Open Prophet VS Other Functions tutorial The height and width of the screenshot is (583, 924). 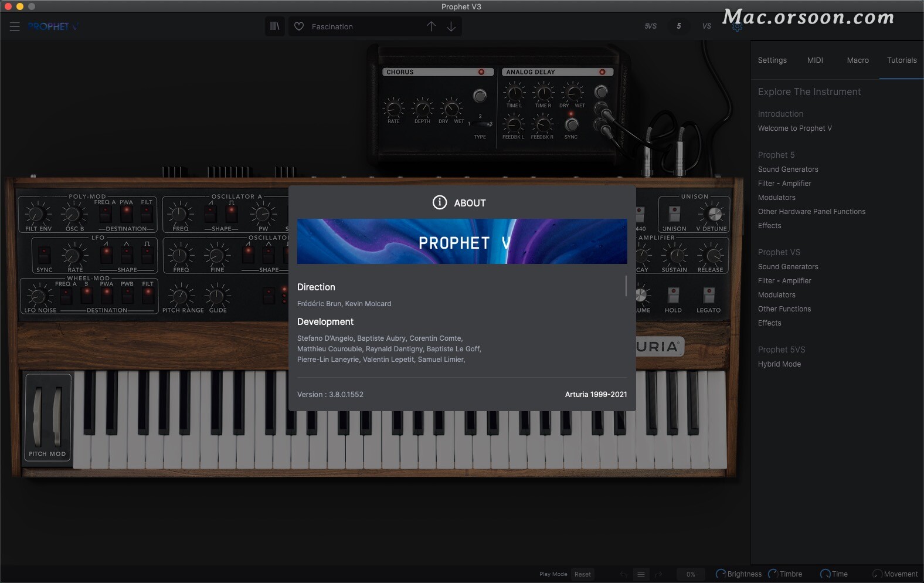coord(784,309)
